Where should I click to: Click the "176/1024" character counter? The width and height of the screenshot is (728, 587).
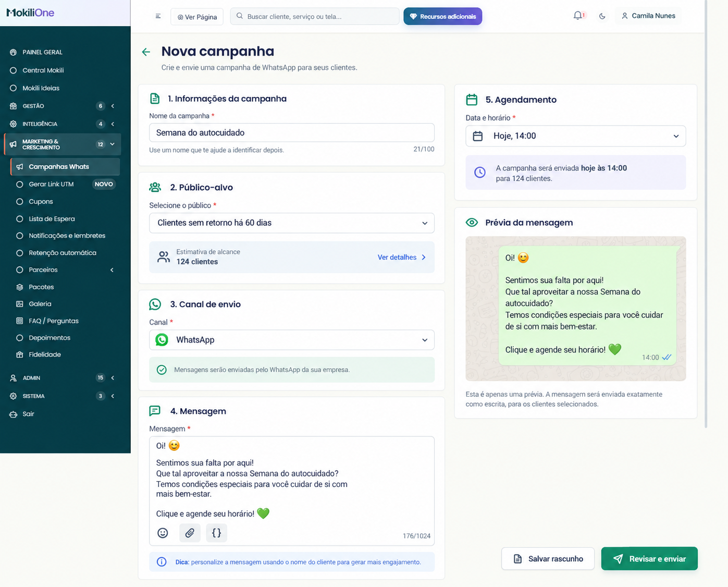416,536
